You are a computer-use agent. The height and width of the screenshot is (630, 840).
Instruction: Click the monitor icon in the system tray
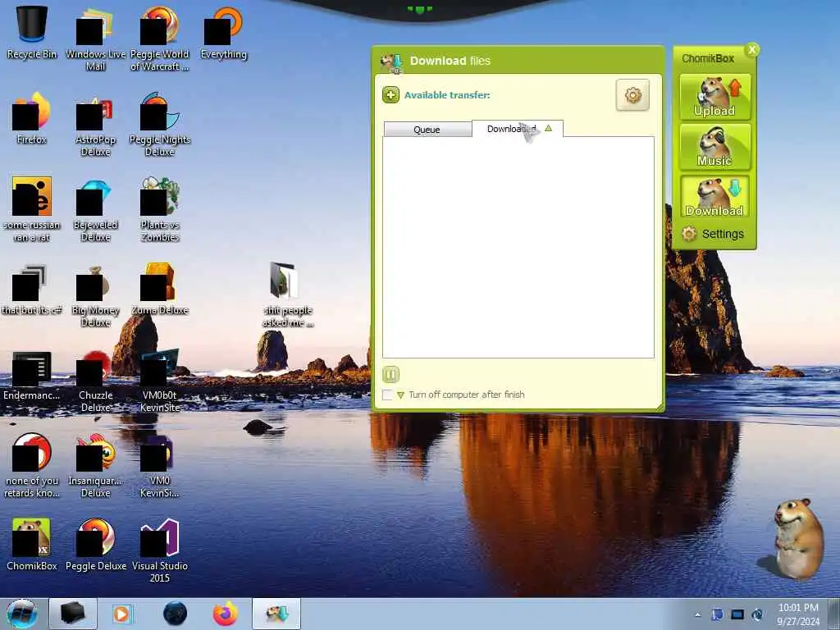click(x=737, y=615)
